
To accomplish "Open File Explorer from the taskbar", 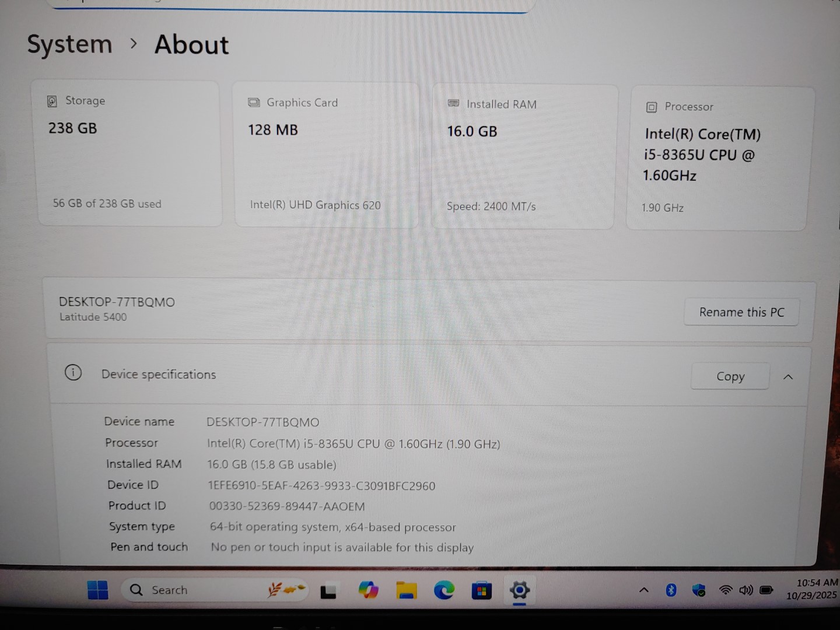I will 406,590.
